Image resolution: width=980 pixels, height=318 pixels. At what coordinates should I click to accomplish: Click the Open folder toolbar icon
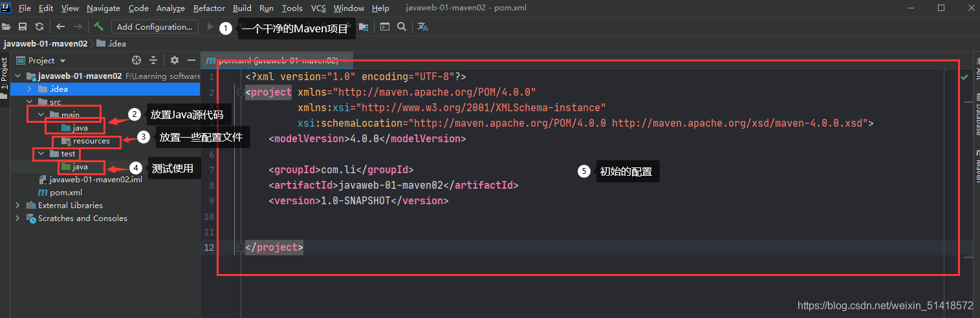pyautogui.click(x=6, y=26)
